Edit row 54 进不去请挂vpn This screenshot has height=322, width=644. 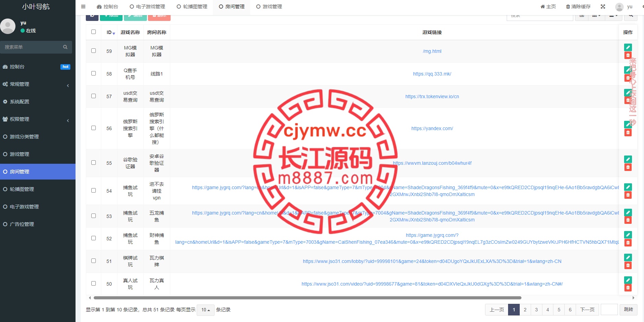coord(628,187)
